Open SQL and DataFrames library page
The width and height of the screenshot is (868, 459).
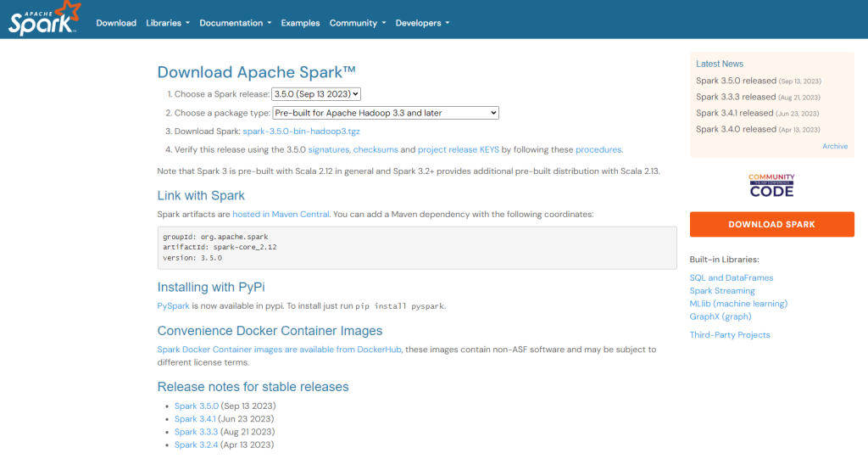[x=732, y=277]
